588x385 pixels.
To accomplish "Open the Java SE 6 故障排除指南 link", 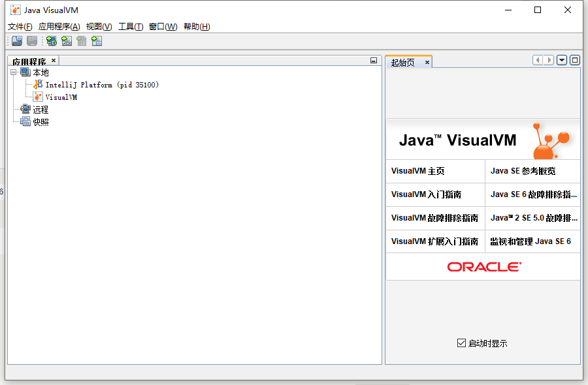I will pyautogui.click(x=534, y=194).
